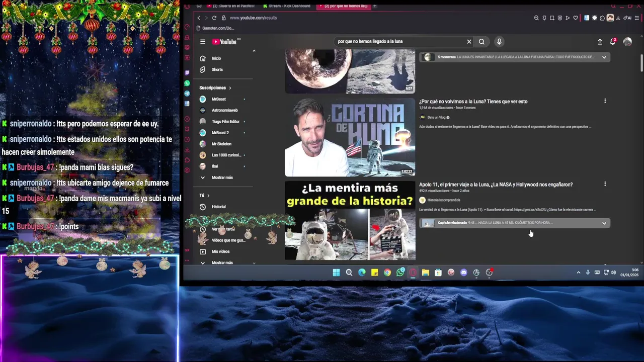This screenshot has width=644, height=362.
Task: Open YouTube upload/create icon
Action: click(600, 42)
